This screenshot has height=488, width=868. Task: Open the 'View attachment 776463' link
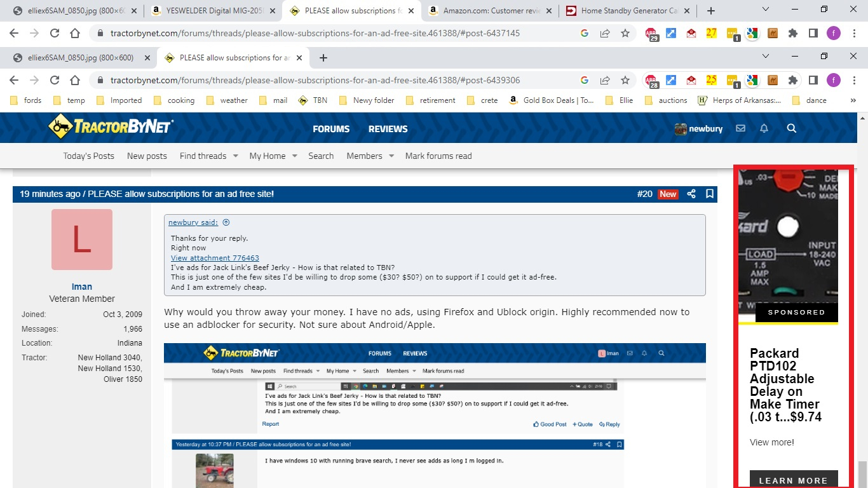[x=215, y=258]
